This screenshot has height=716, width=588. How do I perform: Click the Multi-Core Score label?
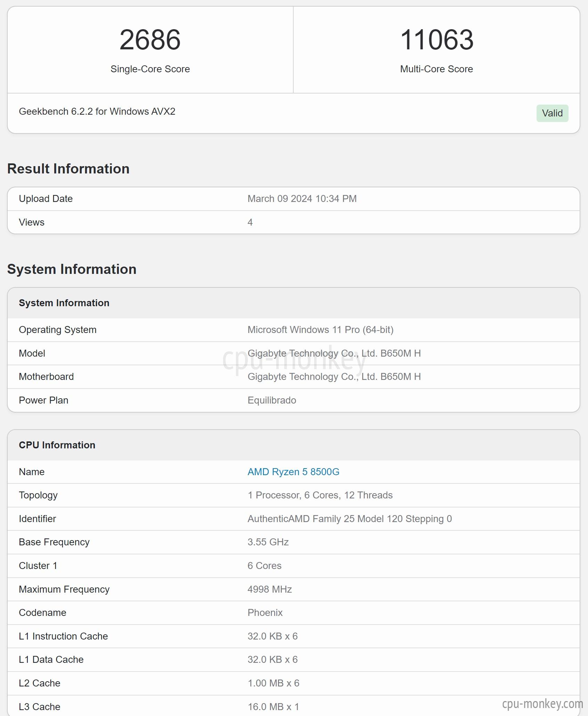point(436,69)
